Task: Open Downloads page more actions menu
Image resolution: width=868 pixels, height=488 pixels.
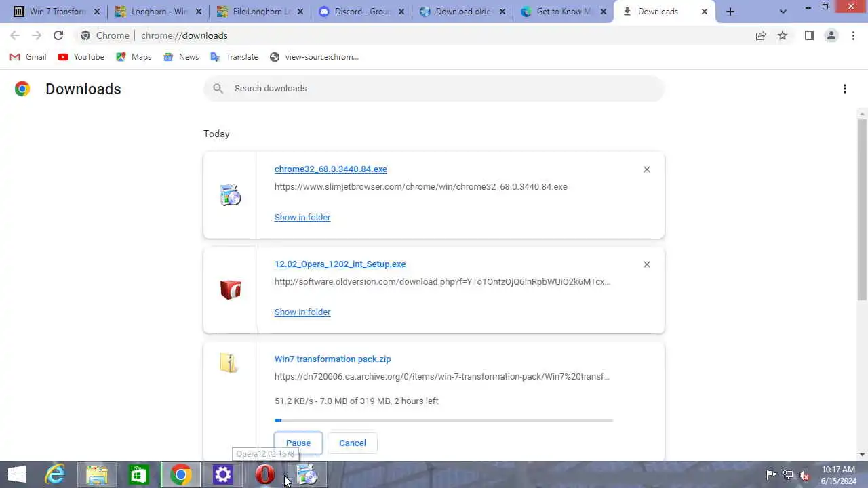Action: tap(845, 89)
